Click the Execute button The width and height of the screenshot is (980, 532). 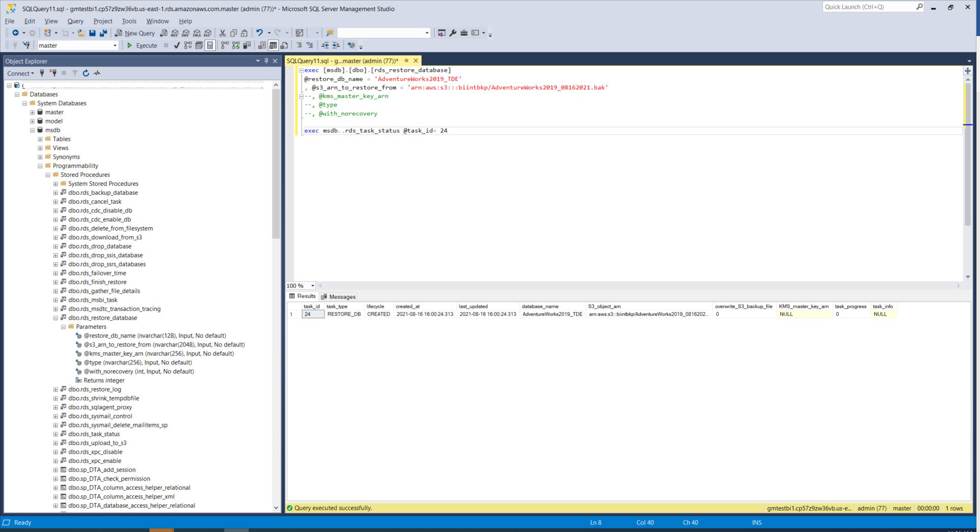tap(142, 45)
